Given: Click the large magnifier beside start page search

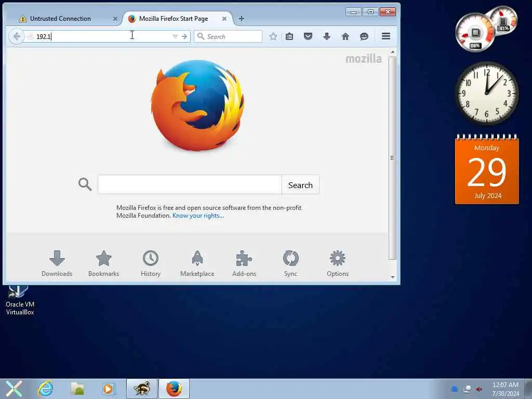Looking at the screenshot, I should 85,184.
